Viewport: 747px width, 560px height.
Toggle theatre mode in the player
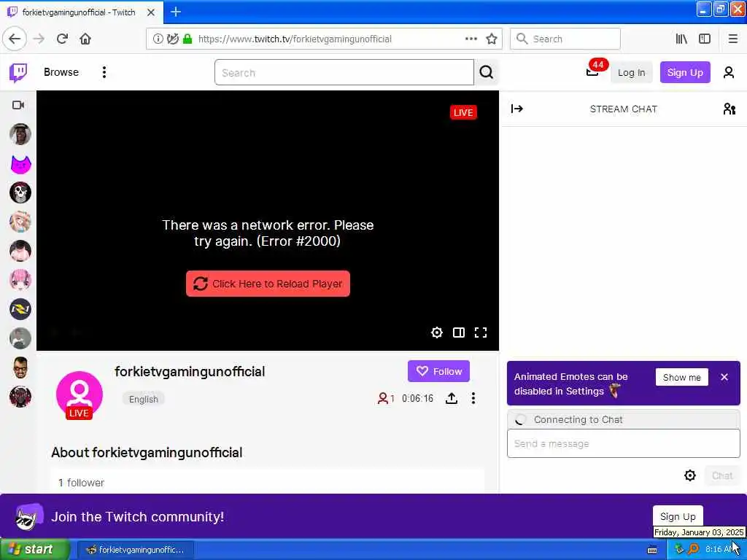pos(458,332)
